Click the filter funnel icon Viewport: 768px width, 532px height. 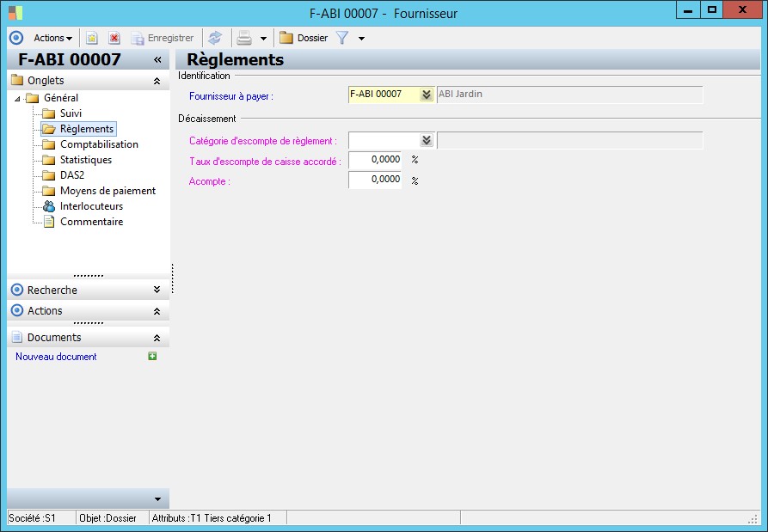click(341, 38)
